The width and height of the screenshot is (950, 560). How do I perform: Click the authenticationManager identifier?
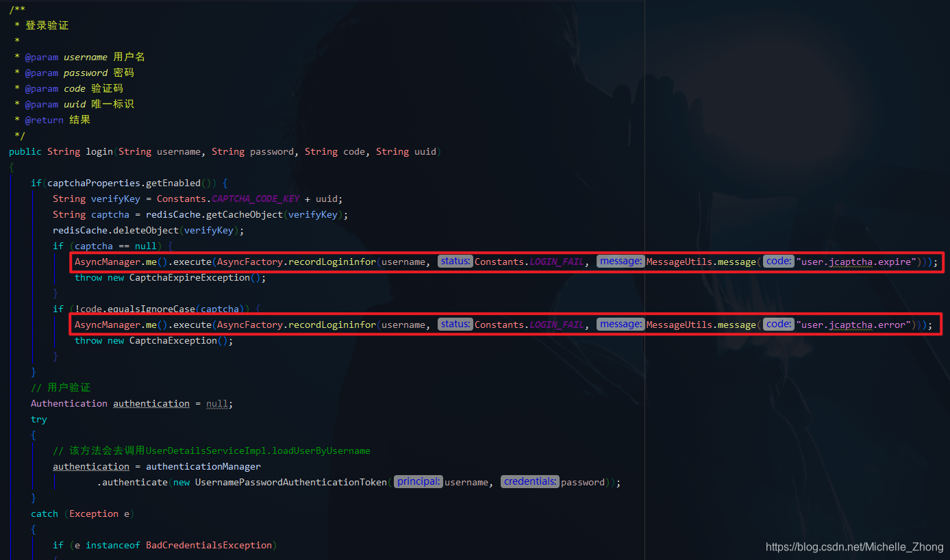coord(203,466)
